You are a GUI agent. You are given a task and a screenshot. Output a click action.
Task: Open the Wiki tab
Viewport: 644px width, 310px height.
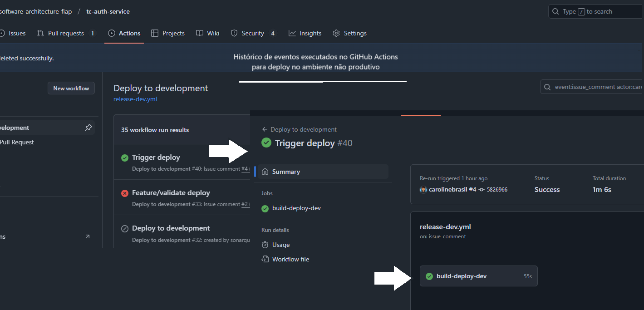[x=207, y=33]
